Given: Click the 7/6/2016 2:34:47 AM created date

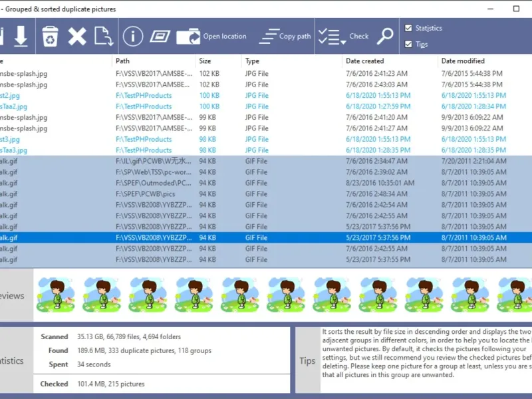Looking at the screenshot, I should 376,161.
